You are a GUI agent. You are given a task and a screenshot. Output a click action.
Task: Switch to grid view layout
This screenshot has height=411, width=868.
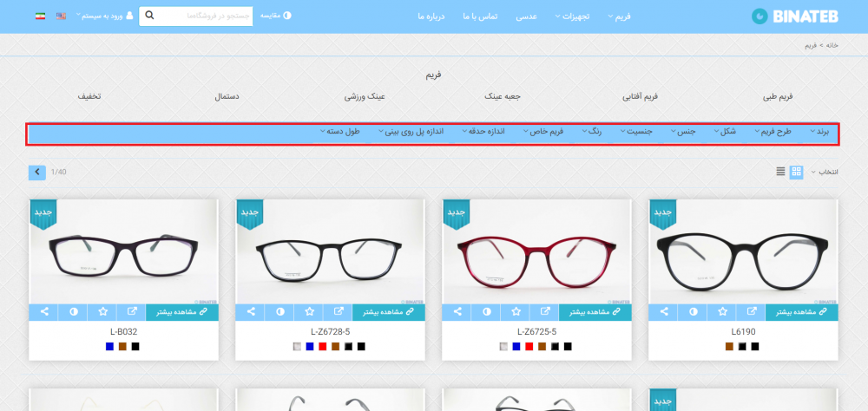[x=796, y=172]
